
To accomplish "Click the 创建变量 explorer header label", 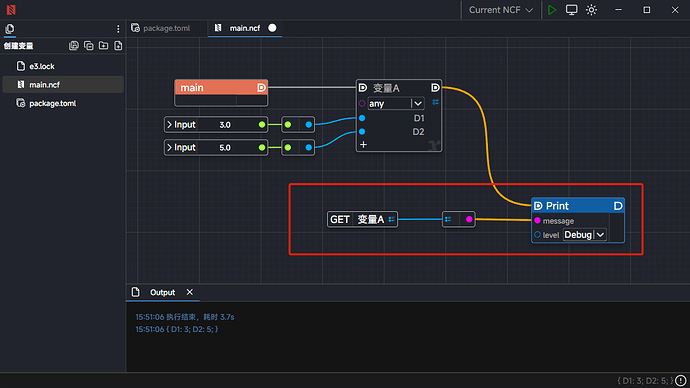I will point(18,46).
